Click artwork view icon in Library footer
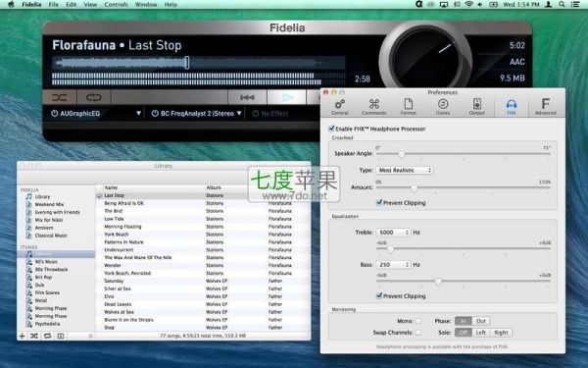Viewport: 588px width, 368px height. click(61, 336)
